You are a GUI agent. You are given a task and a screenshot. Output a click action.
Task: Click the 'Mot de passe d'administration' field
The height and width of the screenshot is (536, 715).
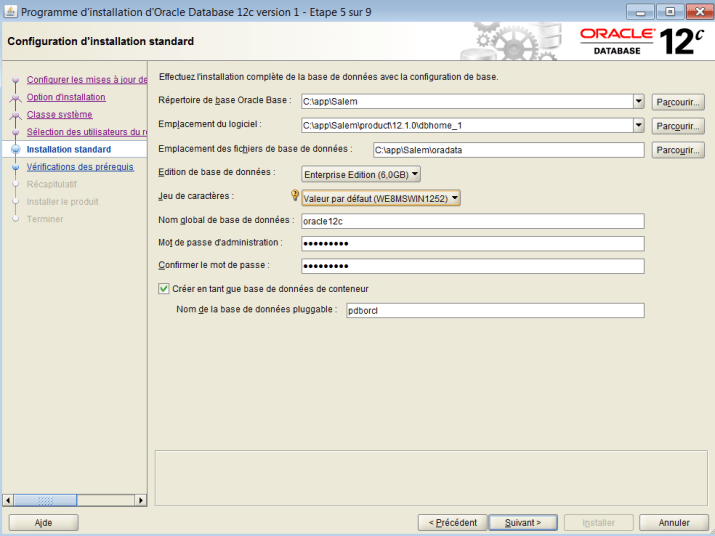tap(472, 243)
